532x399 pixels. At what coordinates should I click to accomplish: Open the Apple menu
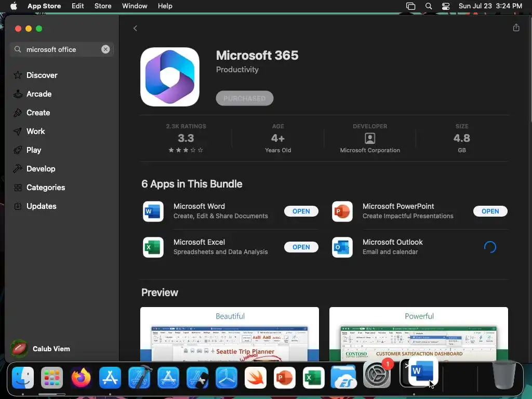pyautogui.click(x=13, y=6)
